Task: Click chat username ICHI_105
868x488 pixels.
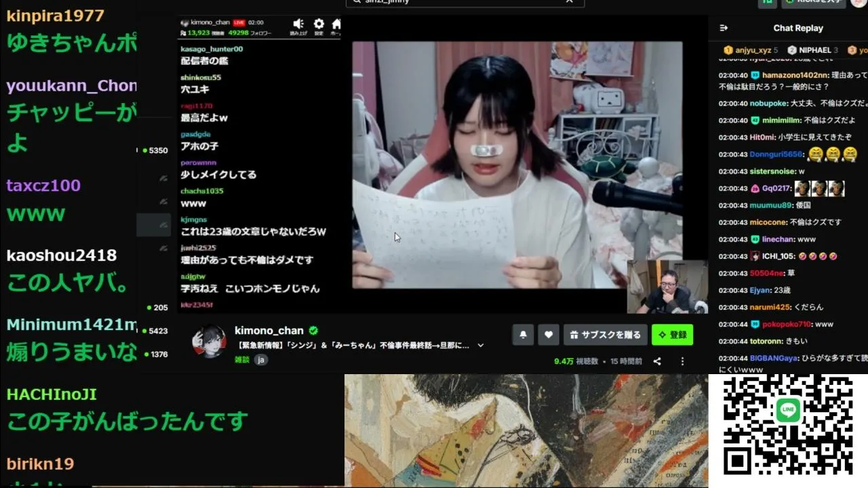Action: click(778, 256)
